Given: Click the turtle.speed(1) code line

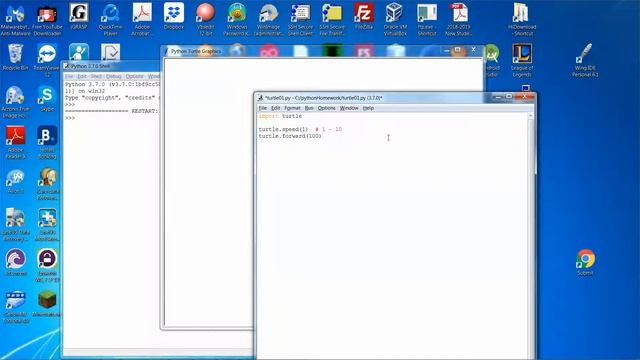Looking at the screenshot, I should (x=283, y=129).
